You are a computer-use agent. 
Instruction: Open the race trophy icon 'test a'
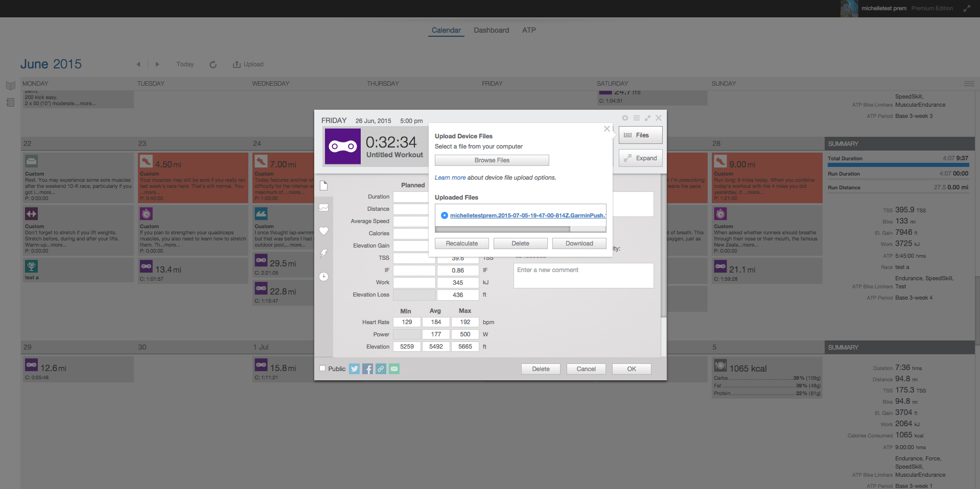pos(31,266)
